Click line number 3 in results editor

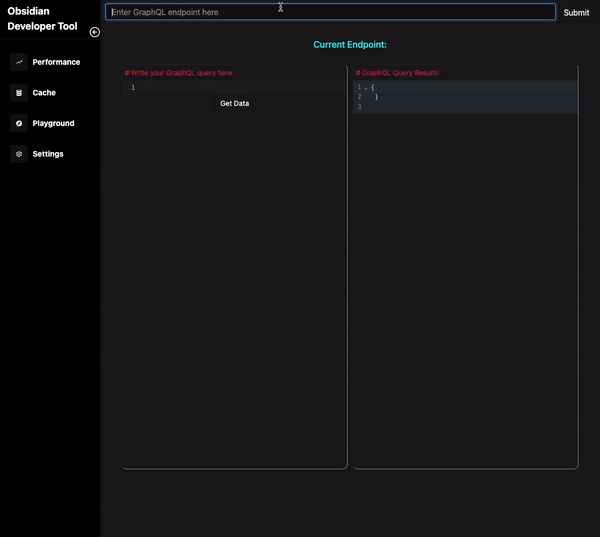click(x=359, y=107)
